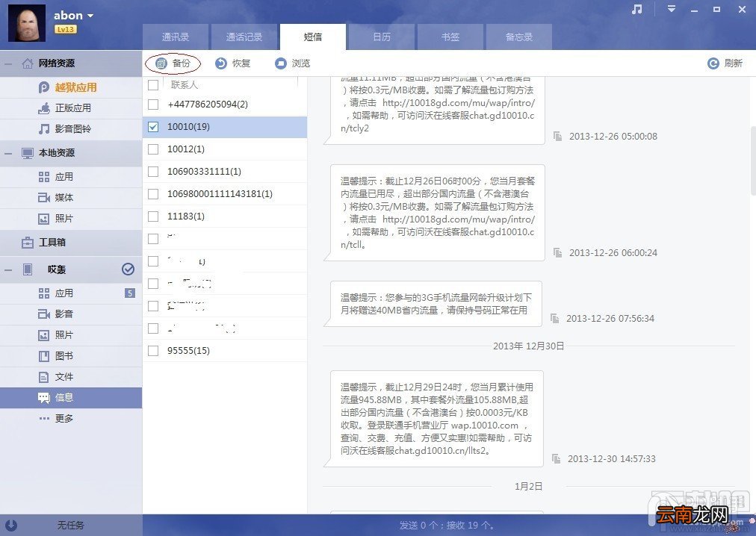Open the 日历 calendar tab
Image resolution: width=756 pixels, height=536 pixels.
click(x=382, y=37)
